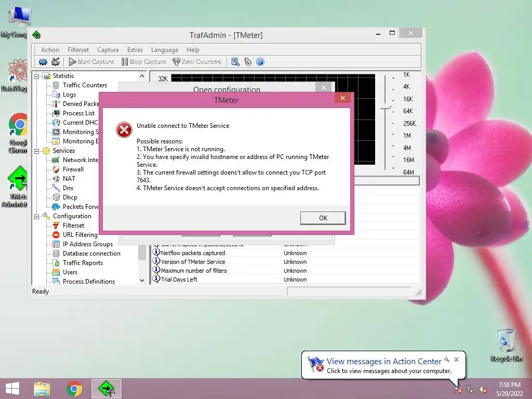Click the Process List tree icon
The width and height of the screenshot is (532, 399).
[x=56, y=113]
